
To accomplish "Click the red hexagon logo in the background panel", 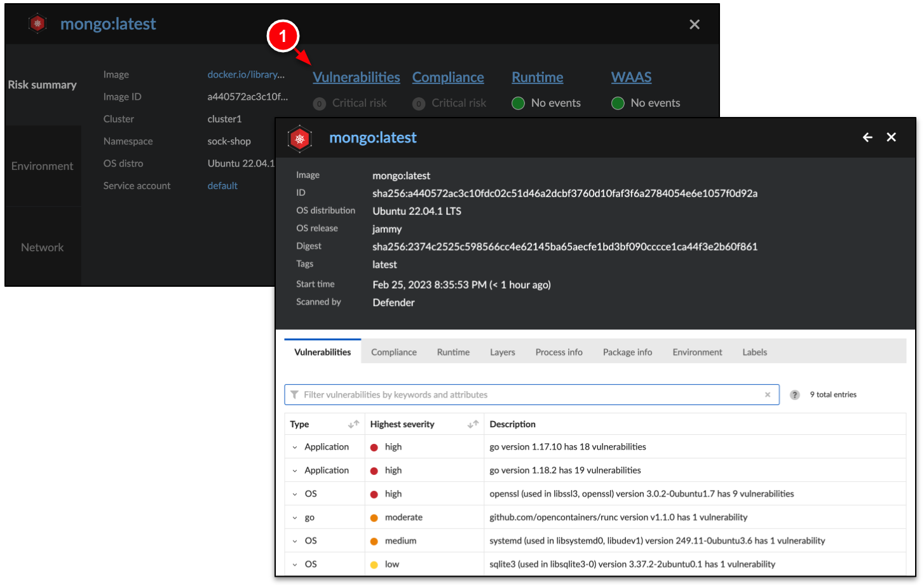I will 37,24.
